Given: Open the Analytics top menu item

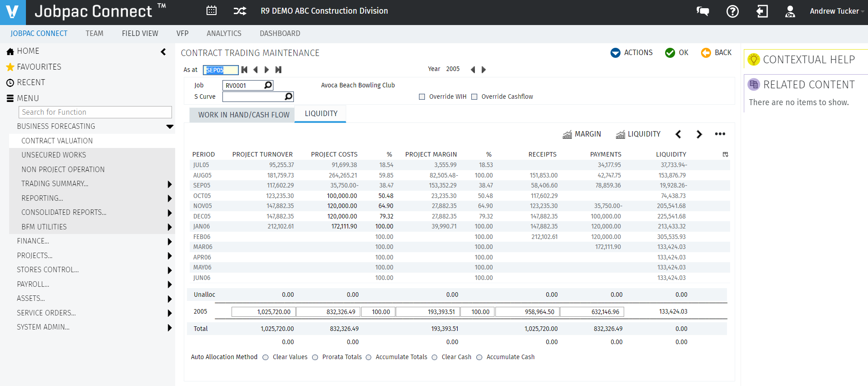Looking at the screenshot, I should (224, 33).
